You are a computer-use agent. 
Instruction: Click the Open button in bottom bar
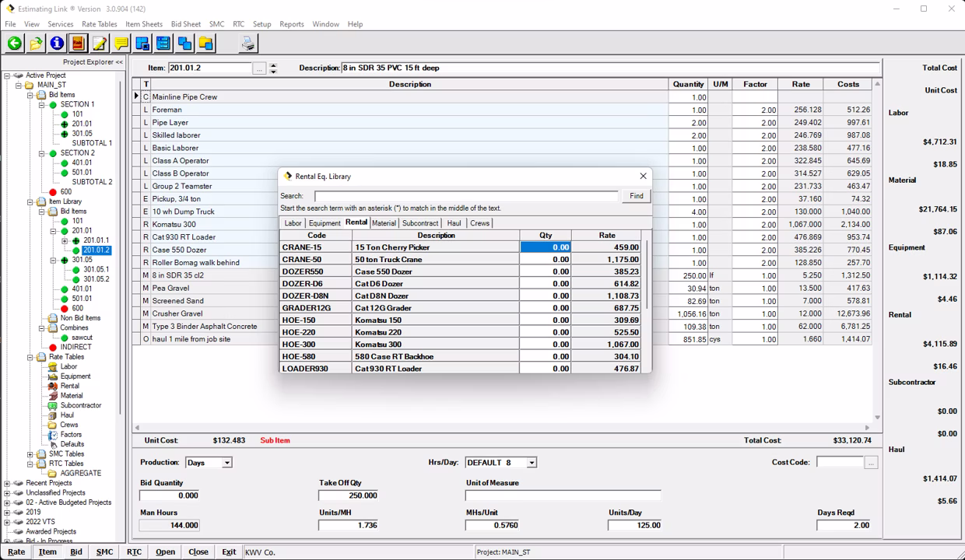(165, 552)
